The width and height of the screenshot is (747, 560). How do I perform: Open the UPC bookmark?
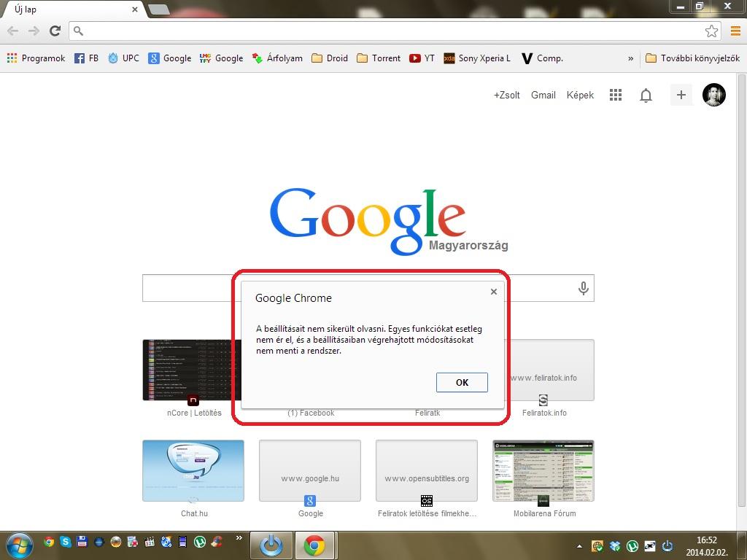point(124,58)
